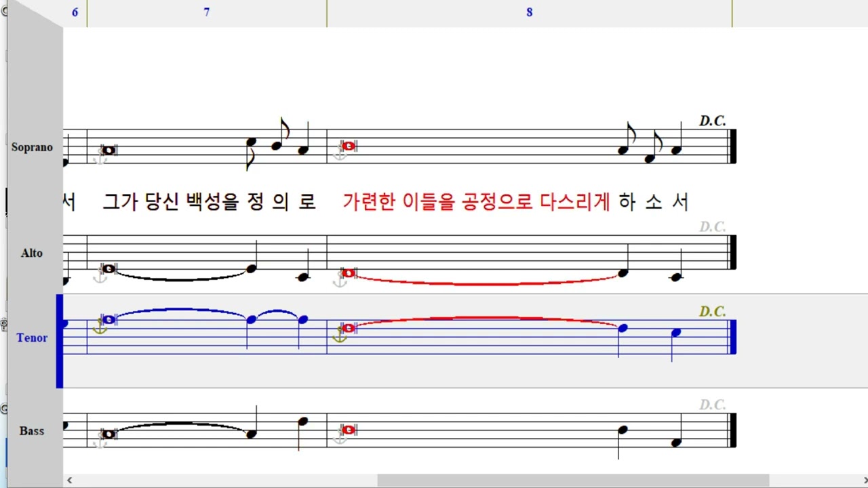Jump to measure number 6 in the ruler
Screen dimensions: 868x488
75,12
